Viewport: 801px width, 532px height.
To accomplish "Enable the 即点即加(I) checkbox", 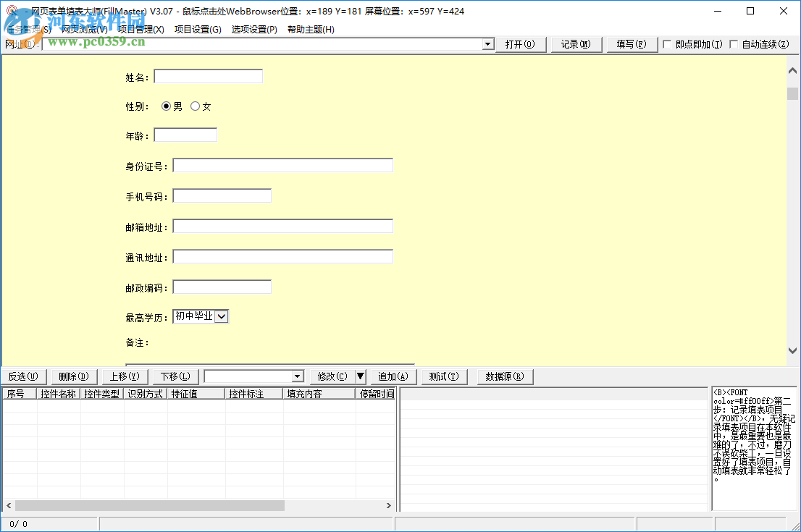I will [666, 44].
